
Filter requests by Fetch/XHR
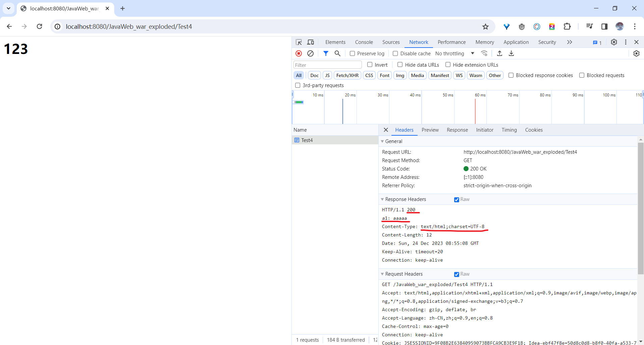pos(347,75)
